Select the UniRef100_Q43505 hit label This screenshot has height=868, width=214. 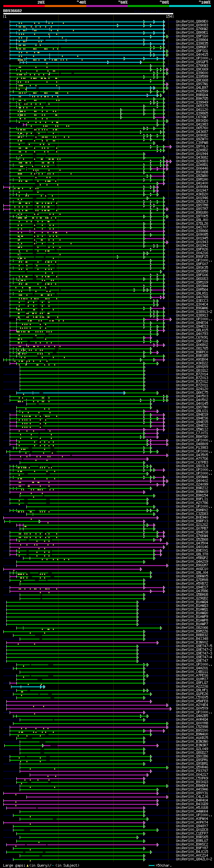pyautogui.click(x=192, y=455)
